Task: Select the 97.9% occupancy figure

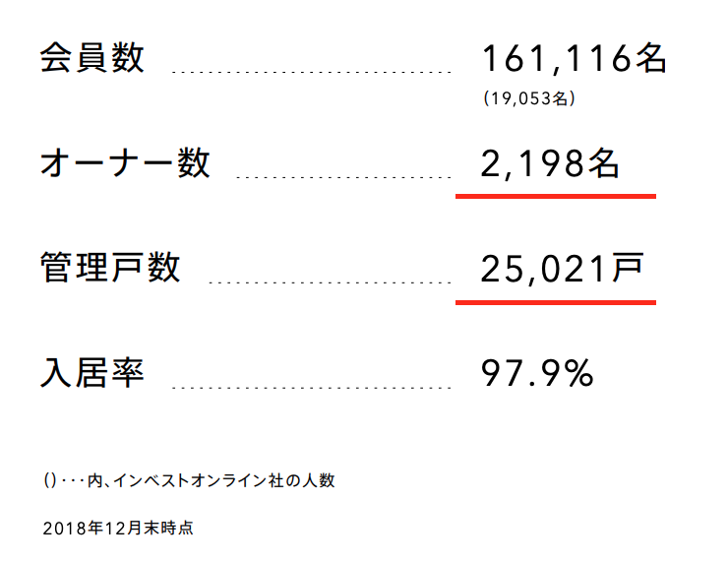Action: [x=537, y=373]
